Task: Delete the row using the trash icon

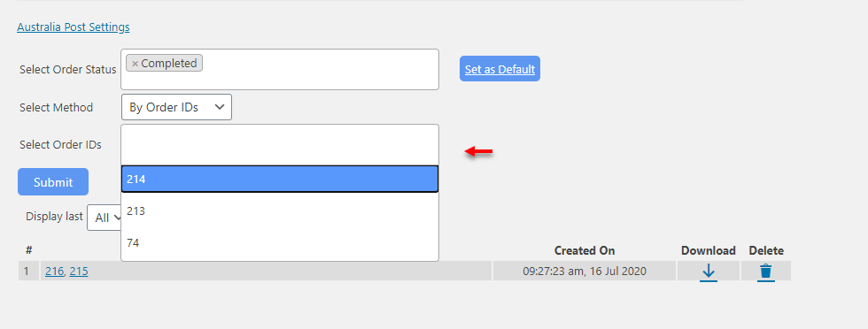Action: click(765, 272)
